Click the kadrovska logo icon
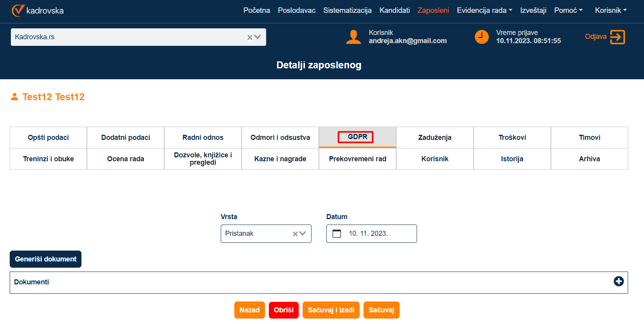 pyautogui.click(x=18, y=10)
